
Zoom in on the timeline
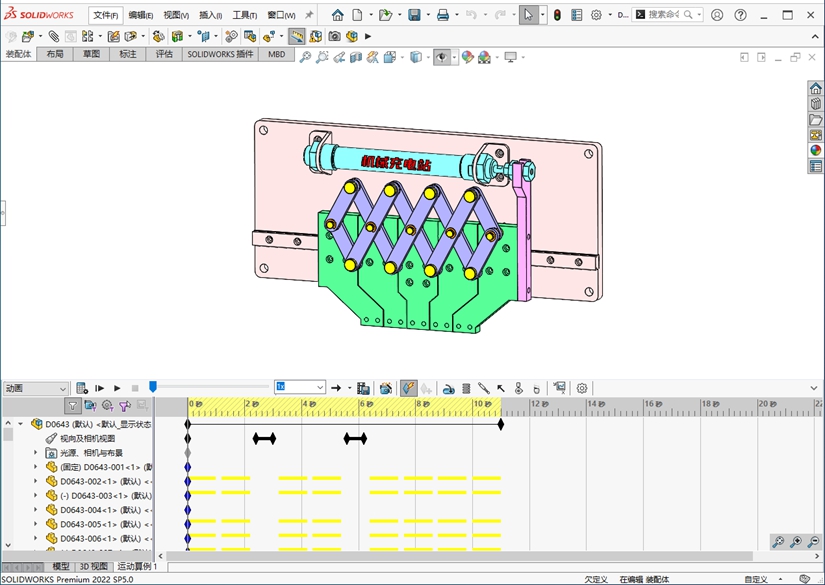tap(796, 542)
